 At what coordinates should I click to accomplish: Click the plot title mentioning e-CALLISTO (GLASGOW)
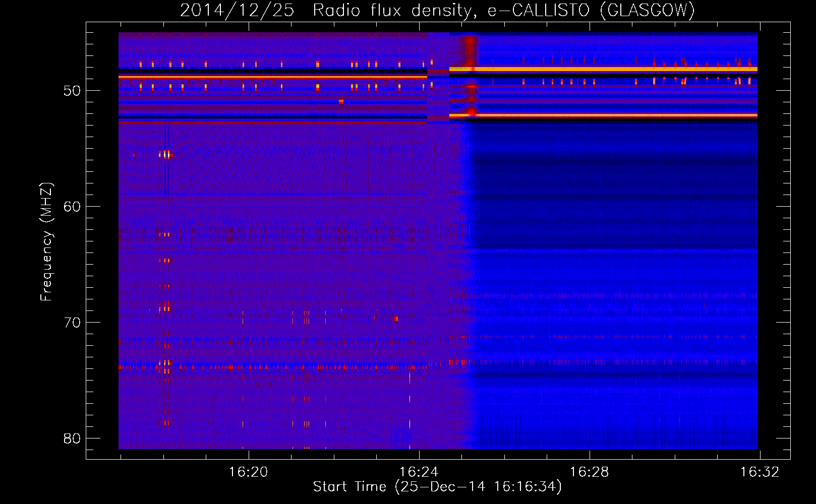click(x=438, y=10)
